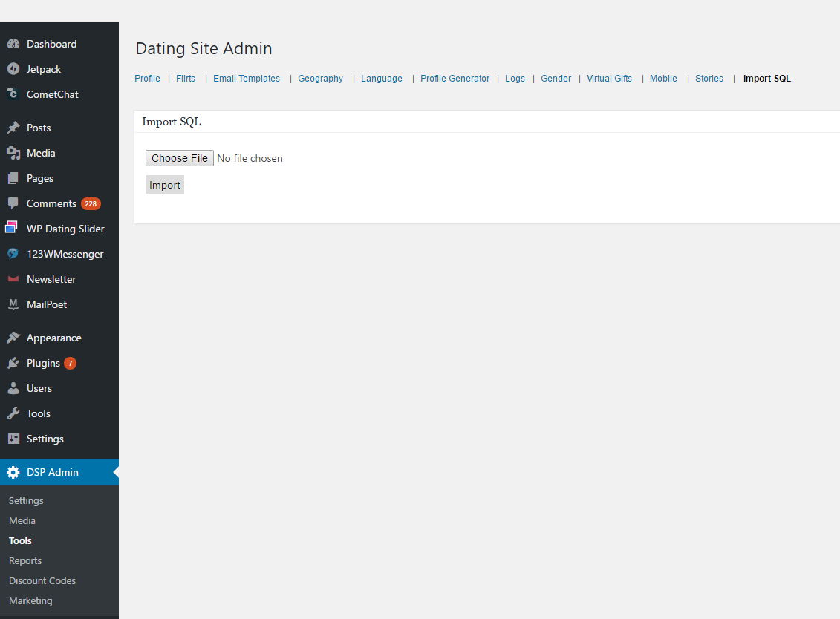The height and width of the screenshot is (619, 840).
Task: Click the WP Dating Slider icon
Action: (12, 228)
